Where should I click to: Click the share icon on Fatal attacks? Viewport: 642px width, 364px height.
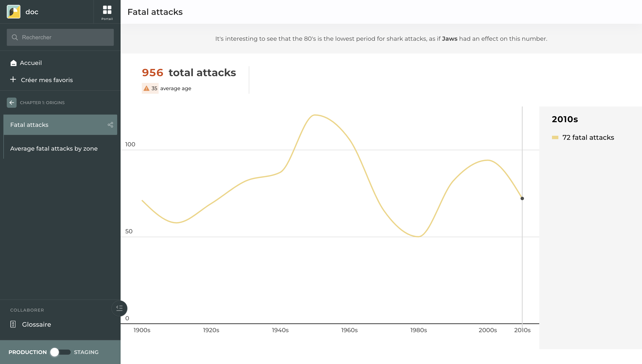click(110, 125)
